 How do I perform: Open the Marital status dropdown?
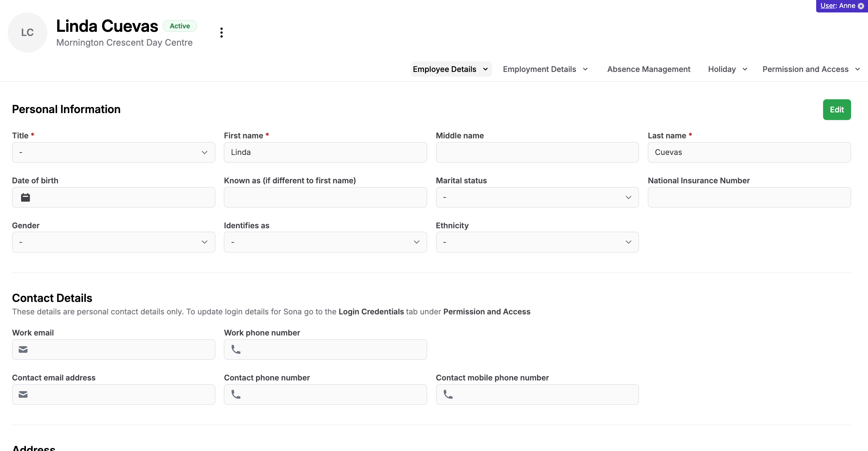pyautogui.click(x=537, y=197)
